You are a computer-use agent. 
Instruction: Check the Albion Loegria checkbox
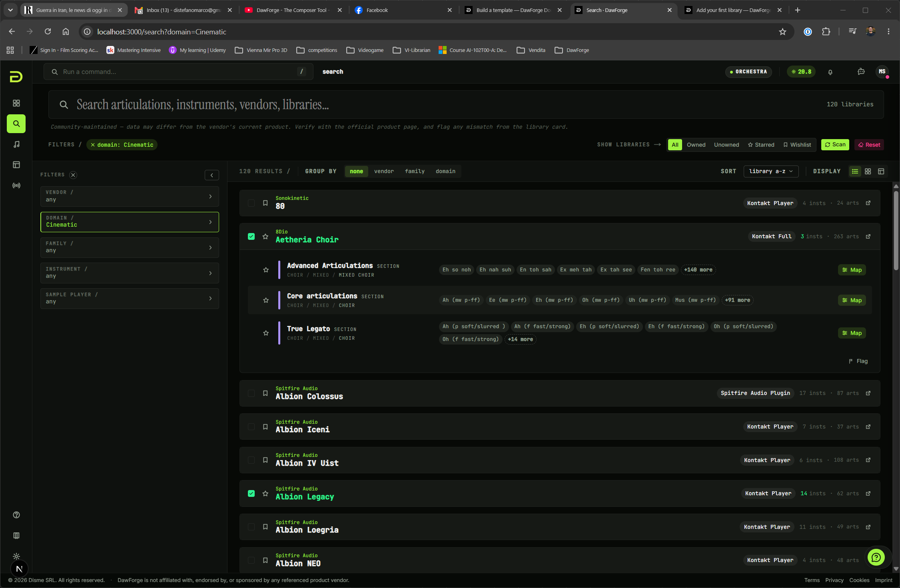pyautogui.click(x=251, y=527)
